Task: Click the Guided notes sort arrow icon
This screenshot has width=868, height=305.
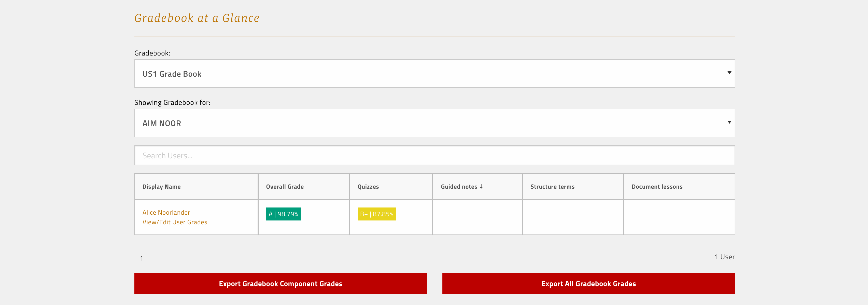Action: (x=481, y=186)
